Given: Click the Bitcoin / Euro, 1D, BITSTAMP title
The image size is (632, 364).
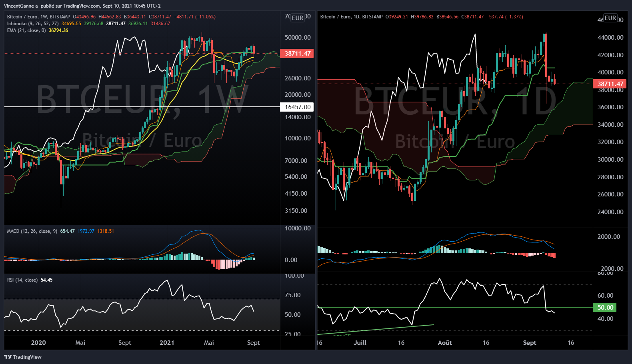Looking at the screenshot, I should (x=351, y=17).
